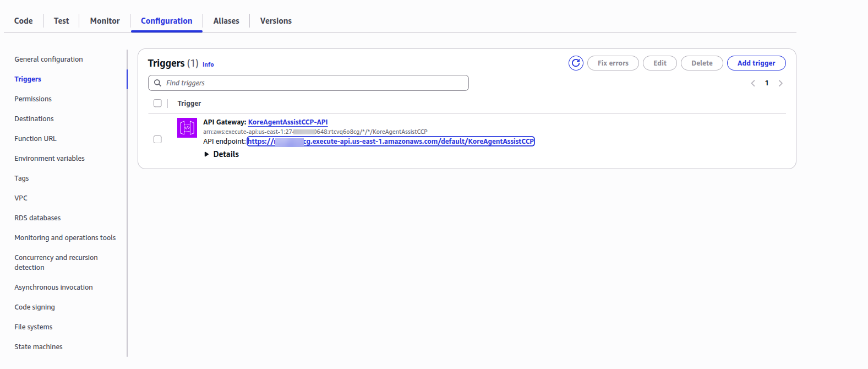Image resolution: width=868 pixels, height=369 pixels.
Task: Click the Add trigger button
Action: pyautogui.click(x=756, y=63)
